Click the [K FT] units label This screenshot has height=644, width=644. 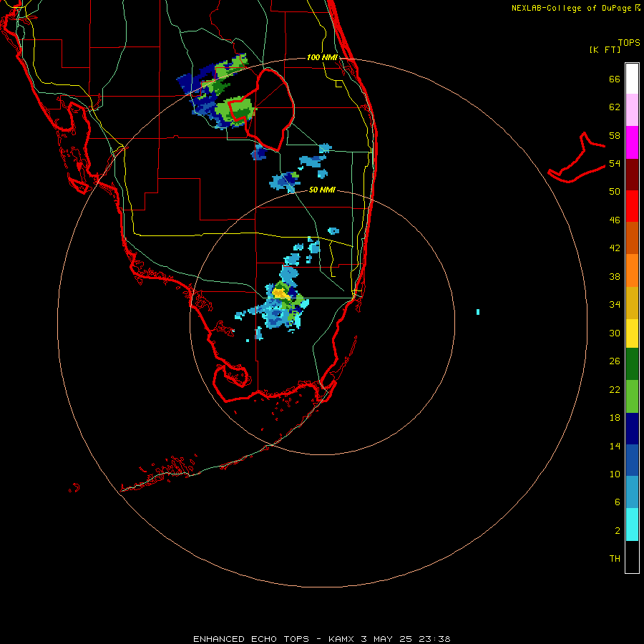605,49
